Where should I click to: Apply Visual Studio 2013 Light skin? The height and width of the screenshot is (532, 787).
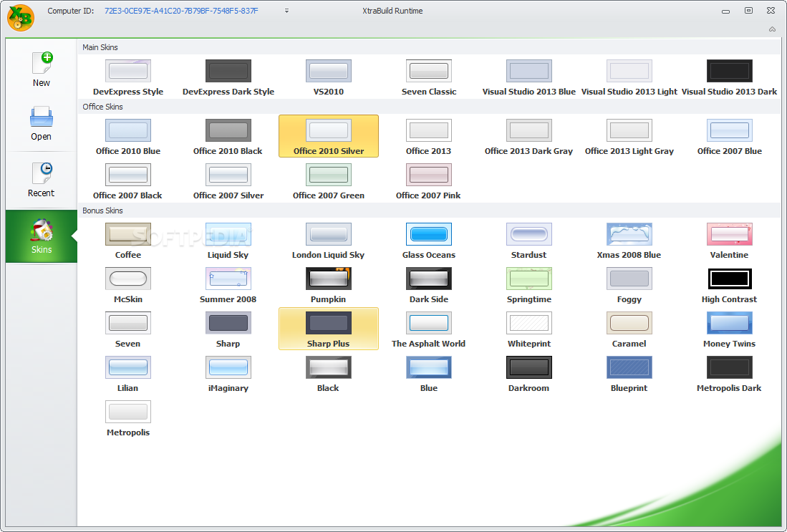point(629,77)
